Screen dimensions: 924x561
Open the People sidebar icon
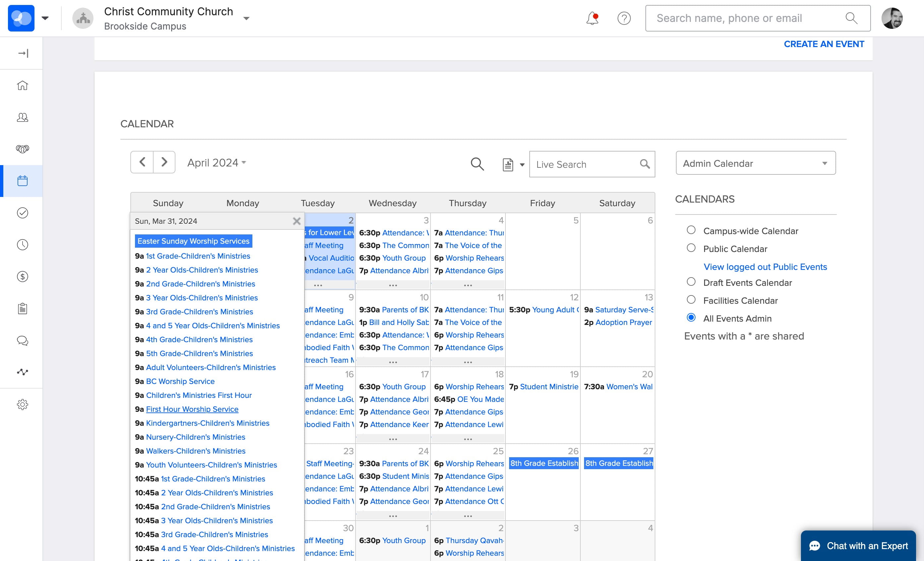click(x=23, y=117)
